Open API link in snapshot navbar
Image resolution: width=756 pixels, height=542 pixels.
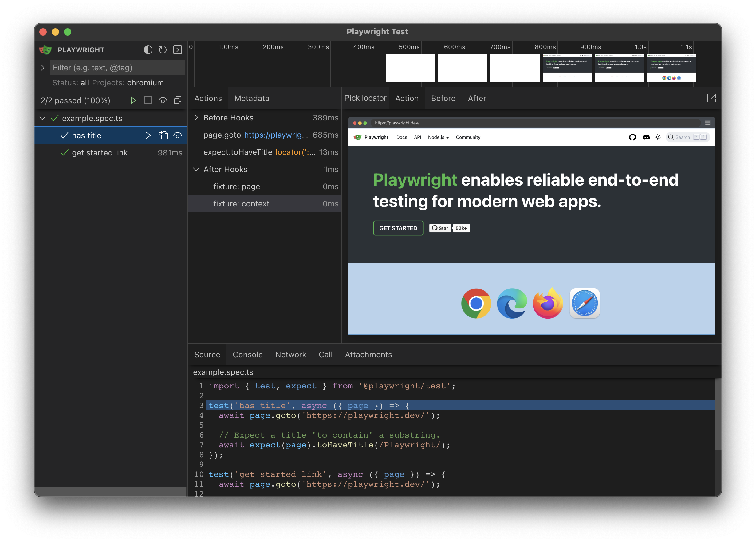417,137
